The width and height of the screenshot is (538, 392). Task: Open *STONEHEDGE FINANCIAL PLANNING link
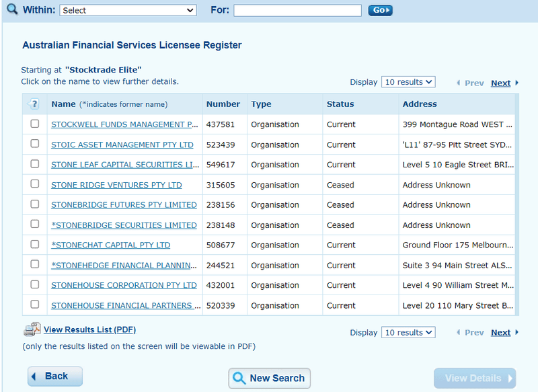pyautogui.click(x=124, y=265)
